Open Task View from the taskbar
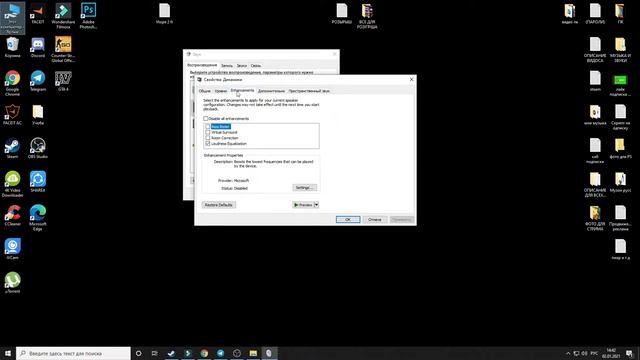Image resolution: width=640 pixels, height=360 pixels. point(155,353)
